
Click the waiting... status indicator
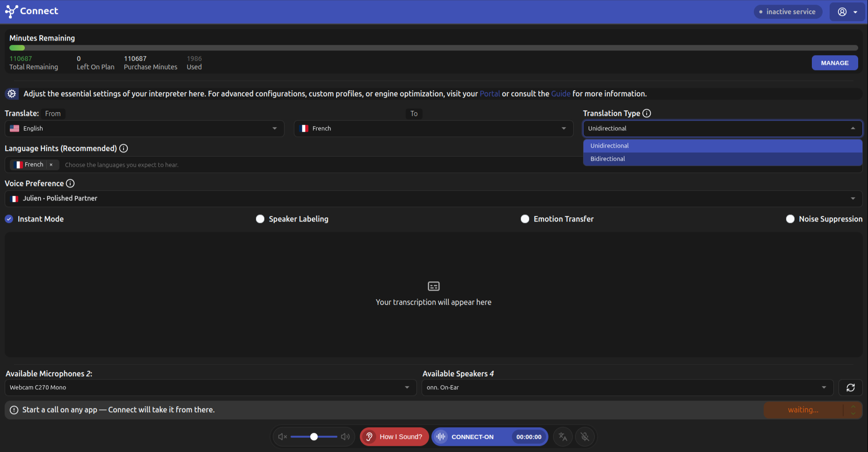(x=803, y=410)
